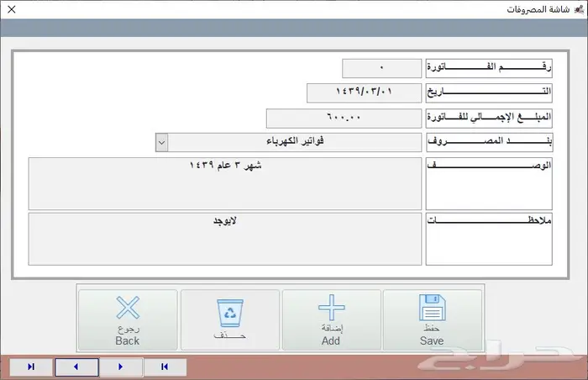Click the description box with شهر ٣ عام ١٤٣٩
Image resolution: width=588 pixels, height=380 pixels.
pos(225,183)
